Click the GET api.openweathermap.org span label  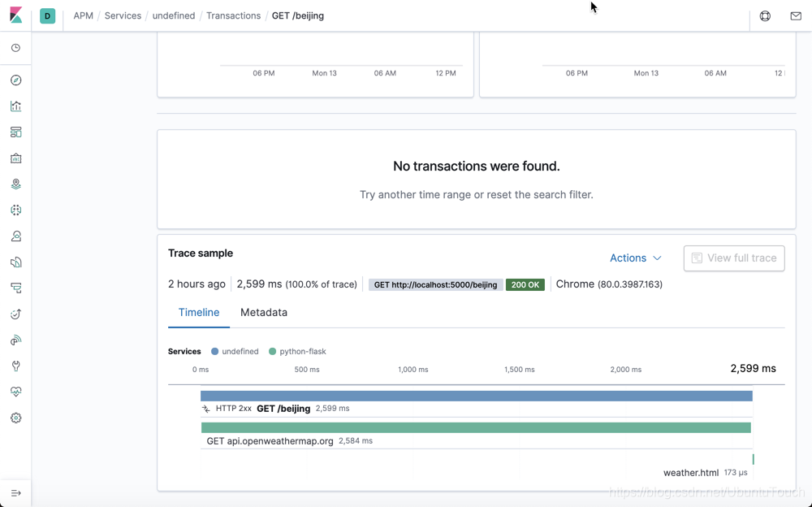coord(270,441)
